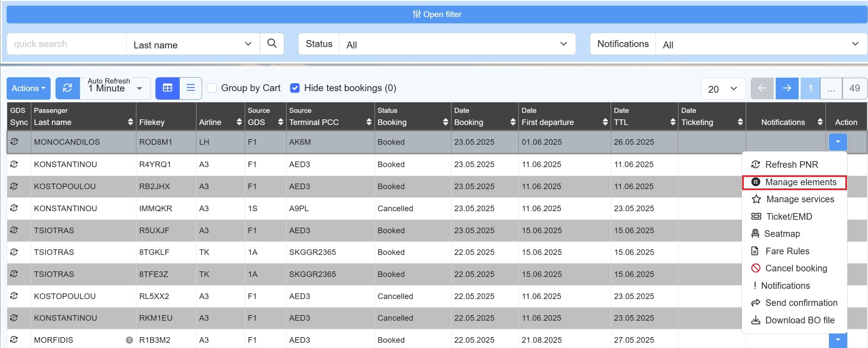This screenshot has height=348, width=868.
Task: Click GDS sync icon for MORFIDIS row
Action: (14, 340)
